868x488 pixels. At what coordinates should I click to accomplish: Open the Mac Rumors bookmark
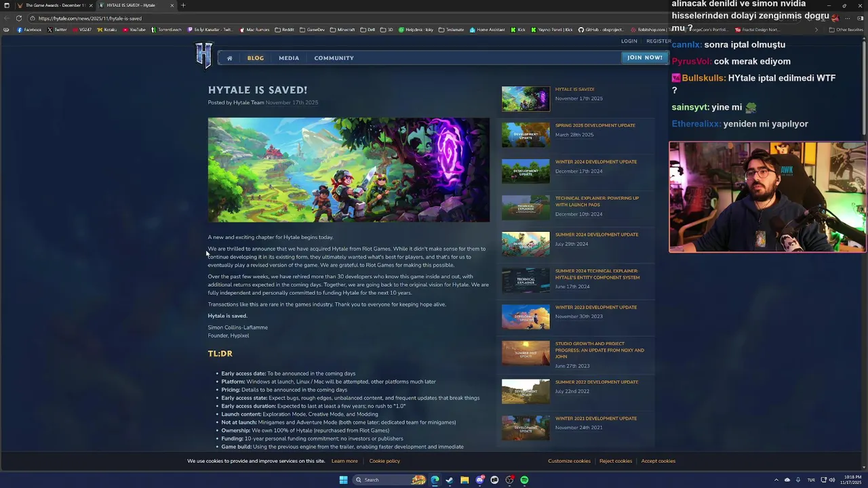point(254,30)
